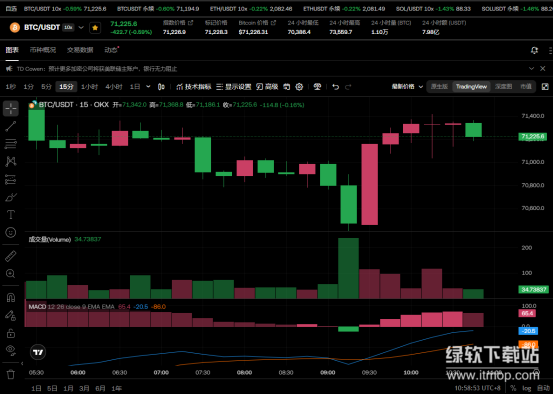
Task: Select the 1小时 timeframe button
Action: (89, 87)
